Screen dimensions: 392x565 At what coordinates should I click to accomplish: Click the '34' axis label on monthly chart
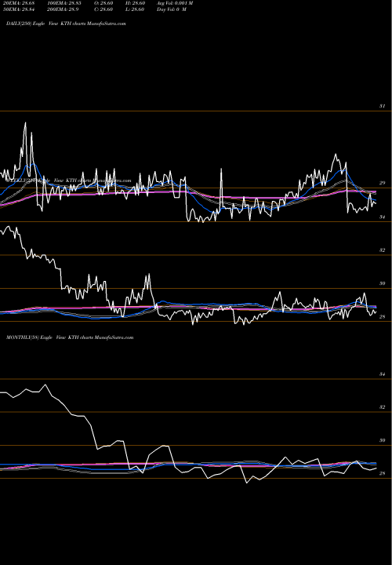point(382,374)
